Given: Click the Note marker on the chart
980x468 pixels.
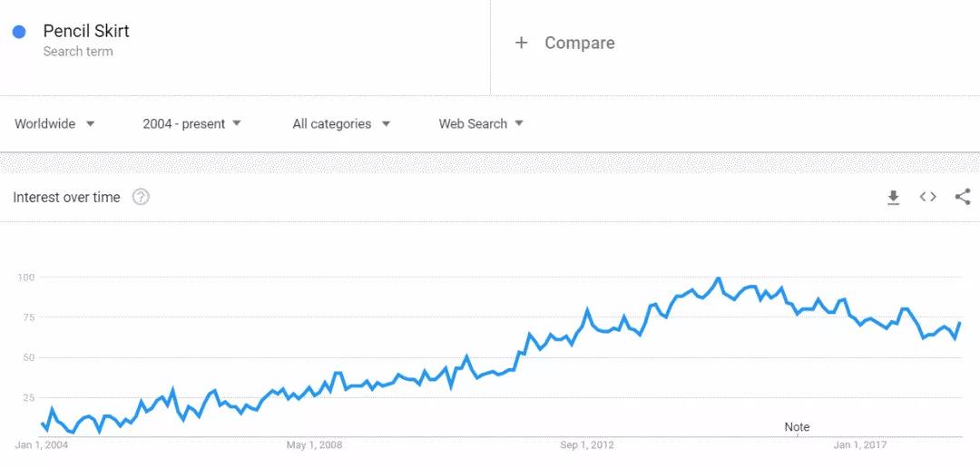Looking at the screenshot, I should (x=797, y=427).
